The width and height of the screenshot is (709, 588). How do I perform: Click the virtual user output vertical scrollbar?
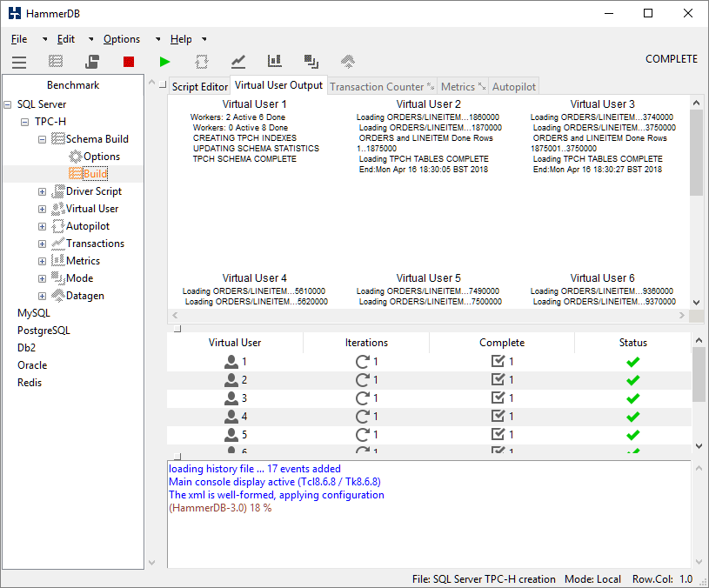tap(696, 152)
